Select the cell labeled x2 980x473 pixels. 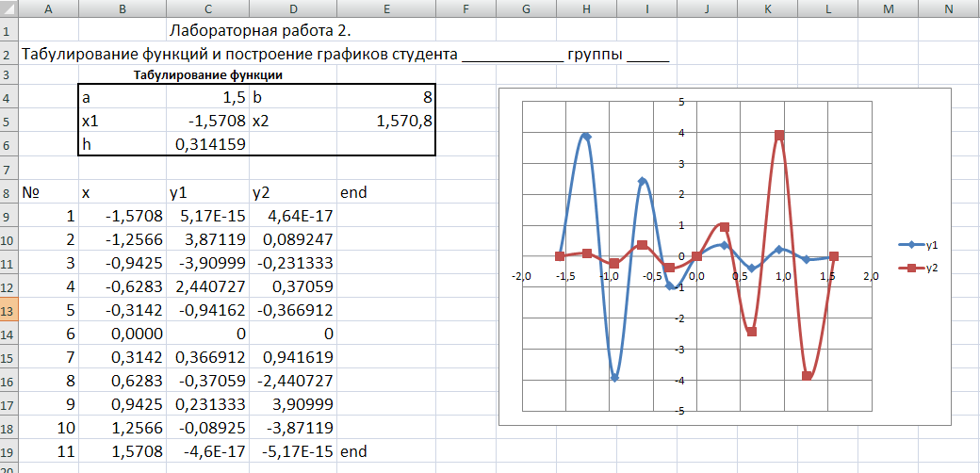292,121
